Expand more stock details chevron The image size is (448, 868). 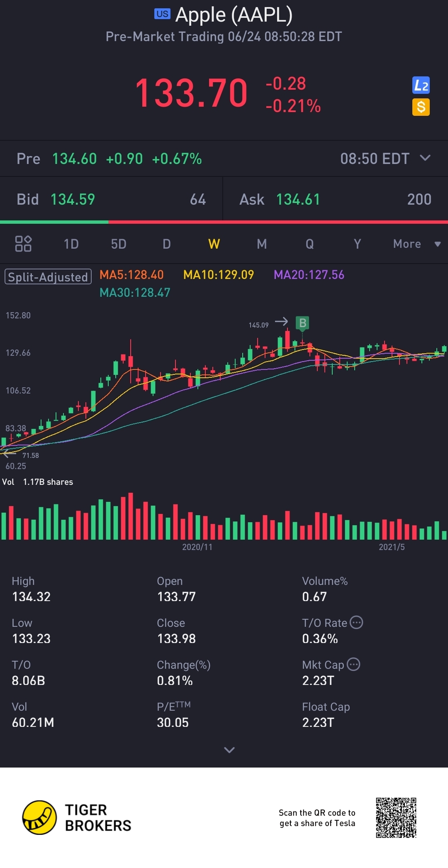[x=229, y=750]
